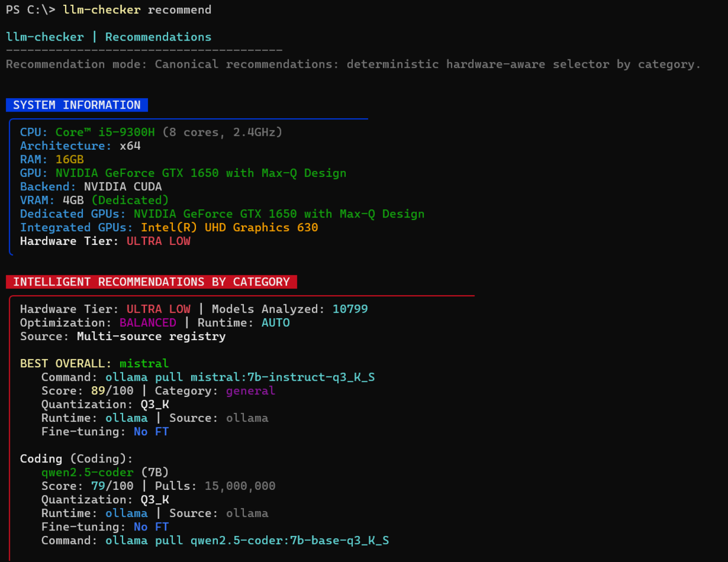Image resolution: width=728 pixels, height=562 pixels.
Task: Click the 'llm-checker recommend' command at prompt
Action: [x=137, y=10]
